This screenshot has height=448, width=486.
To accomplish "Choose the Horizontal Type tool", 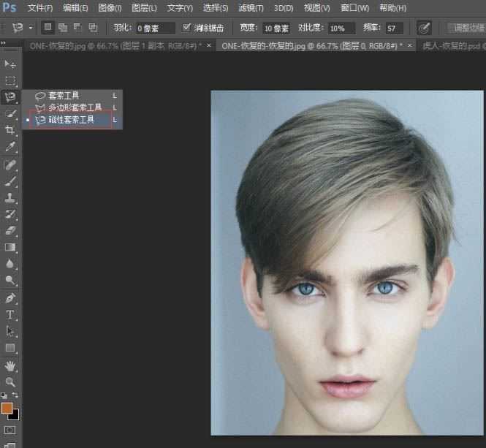I will click(x=10, y=315).
